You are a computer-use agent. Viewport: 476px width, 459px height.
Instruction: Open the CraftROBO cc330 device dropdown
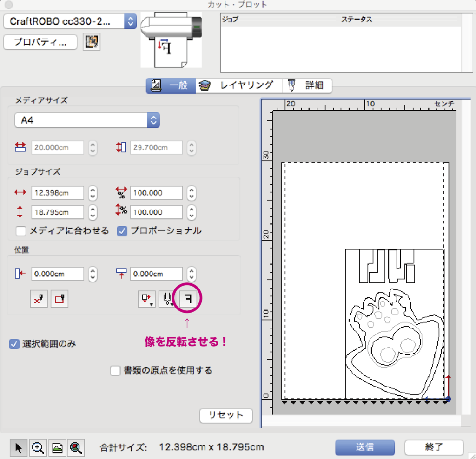point(70,21)
